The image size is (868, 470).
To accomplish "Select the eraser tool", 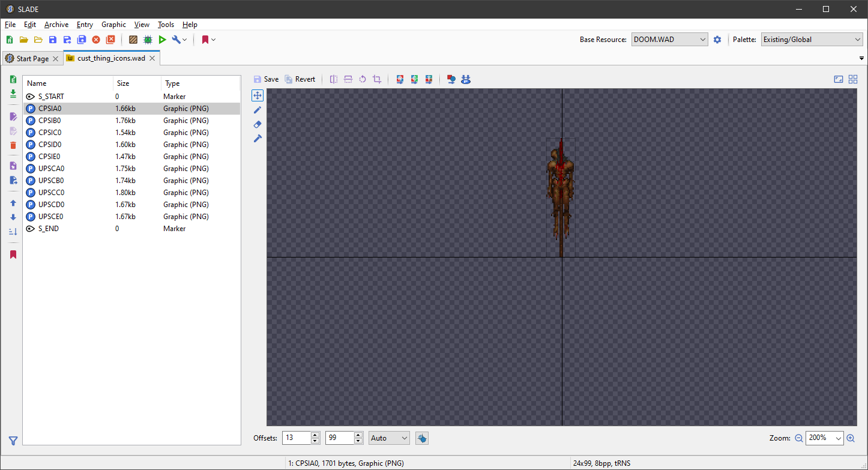I will 258,124.
